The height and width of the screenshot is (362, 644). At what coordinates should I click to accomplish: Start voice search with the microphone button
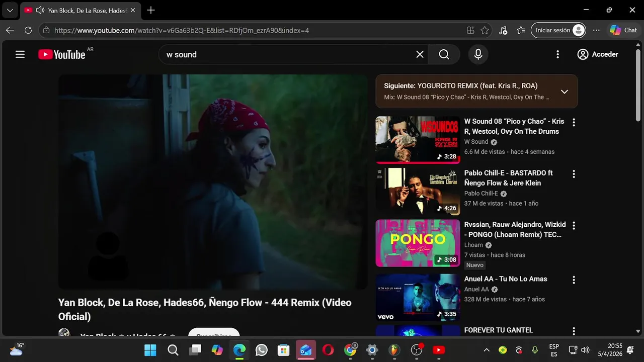pos(478,54)
